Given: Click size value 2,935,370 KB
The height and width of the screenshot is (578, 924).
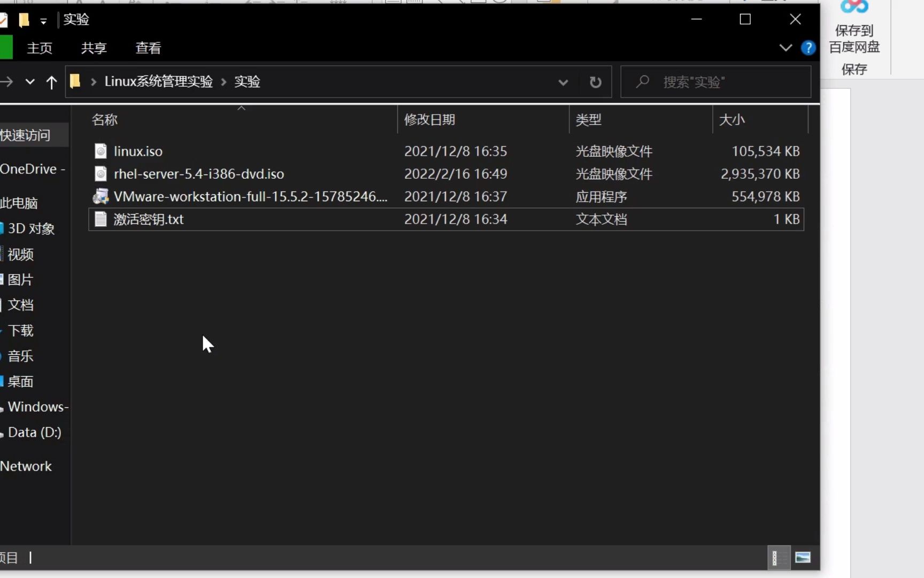Looking at the screenshot, I should (x=760, y=174).
